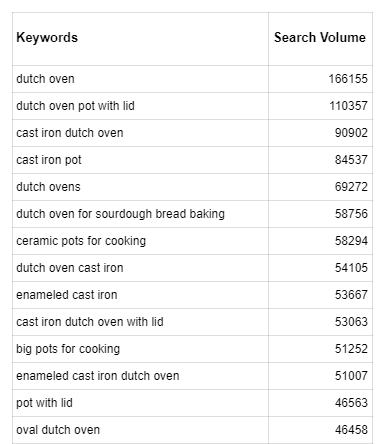Click the search volume value 58756
The image size is (385, 444).
click(351, 214)
